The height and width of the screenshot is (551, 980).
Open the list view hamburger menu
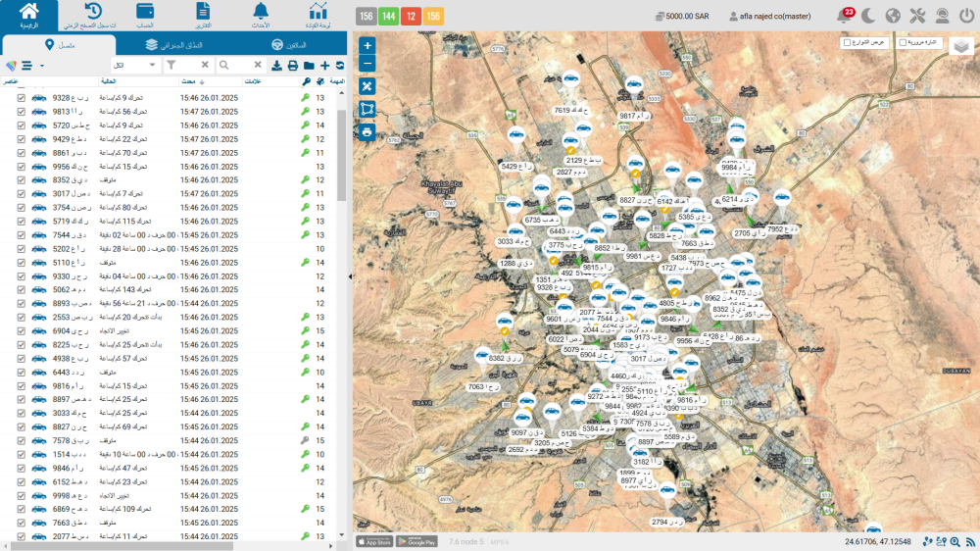26,65
